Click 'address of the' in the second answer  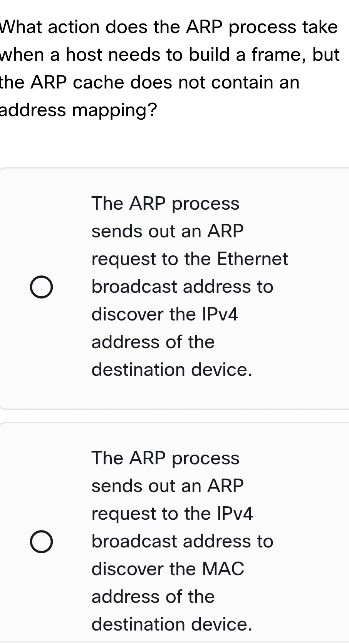[153, 597]
